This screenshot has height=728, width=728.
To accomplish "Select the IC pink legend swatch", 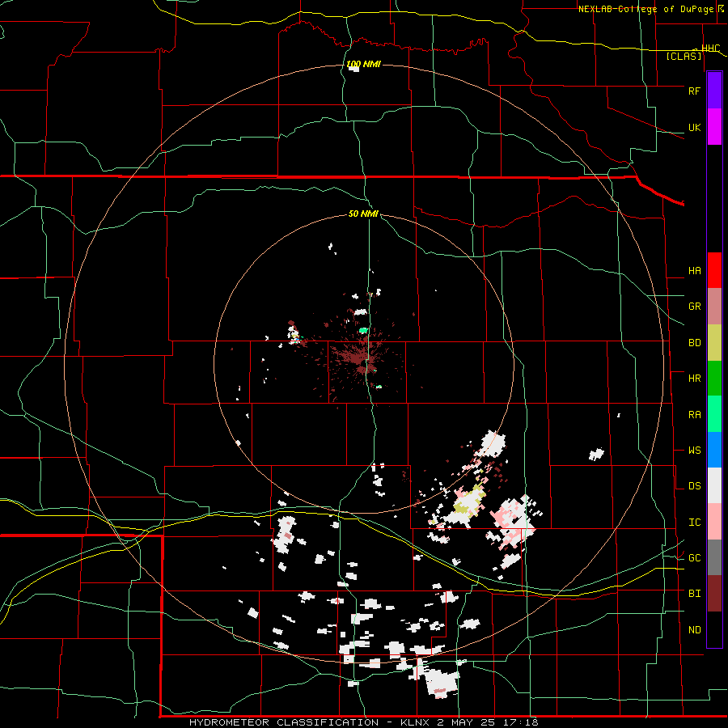I will click(714, 522).
